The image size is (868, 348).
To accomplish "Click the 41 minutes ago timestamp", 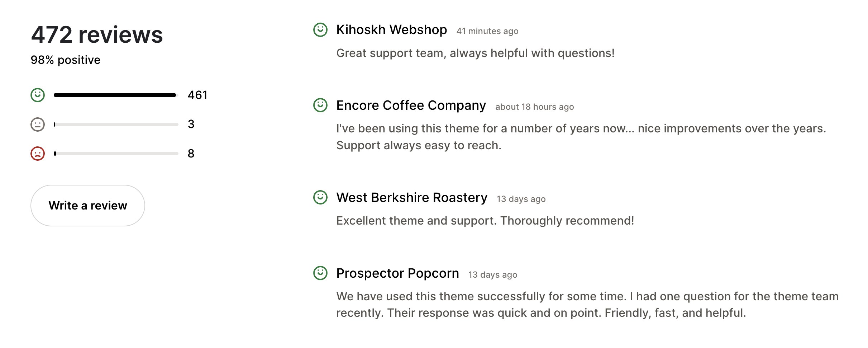I will coord(487,31).
